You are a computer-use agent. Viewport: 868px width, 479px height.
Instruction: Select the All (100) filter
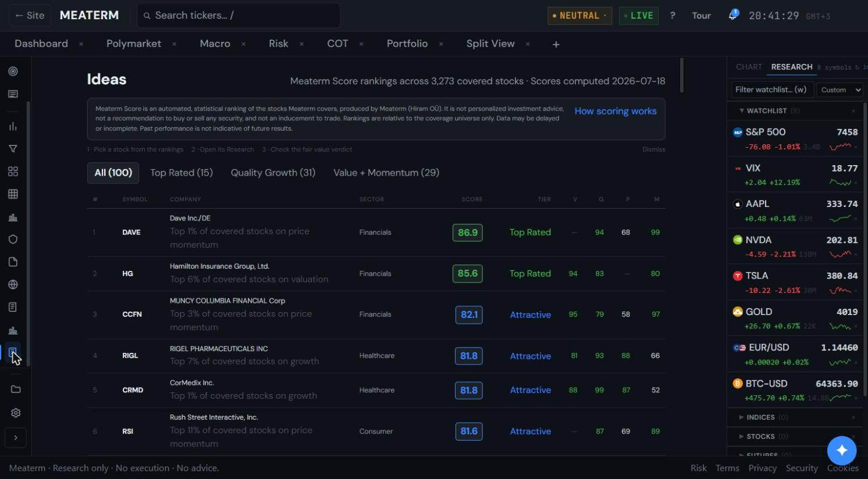pos(113,173)
